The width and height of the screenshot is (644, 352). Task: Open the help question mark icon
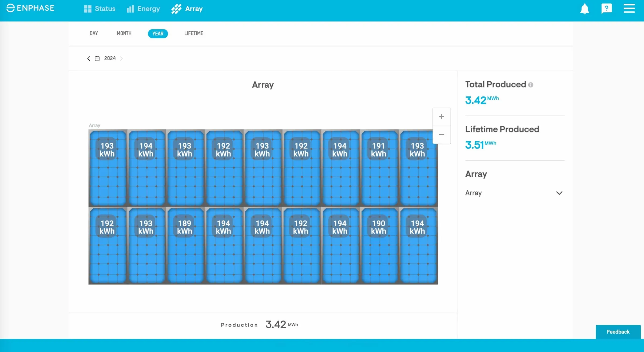click(x=606, y=8)
